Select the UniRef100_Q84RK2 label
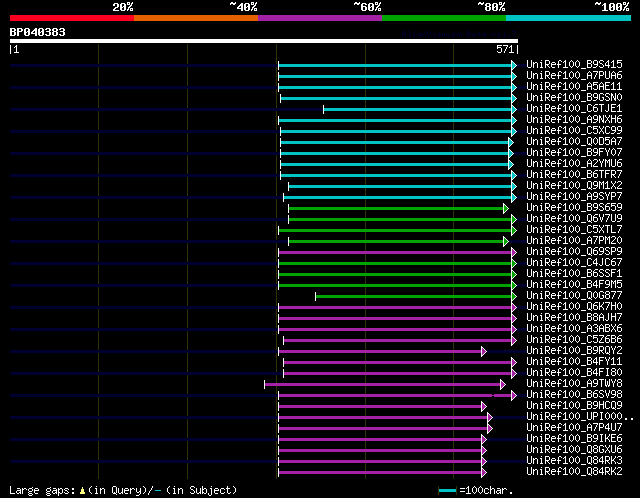Screen dimensions: 640x498 [574, 472]
